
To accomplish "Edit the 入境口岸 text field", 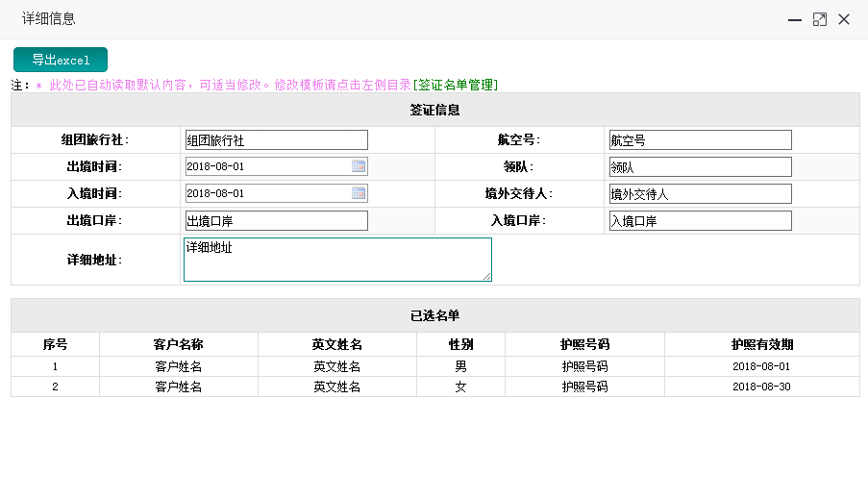I will pyautogui.click(x=700, y=221).
